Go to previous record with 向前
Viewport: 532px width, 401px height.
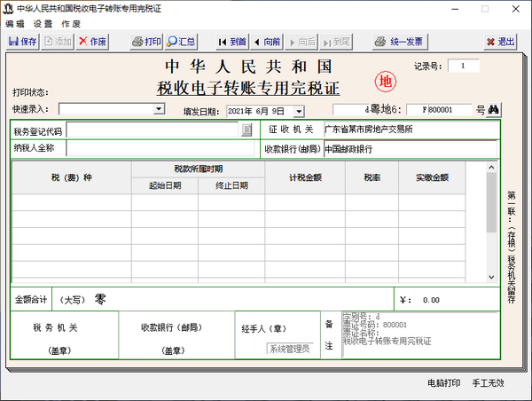(x=267, y=42)
